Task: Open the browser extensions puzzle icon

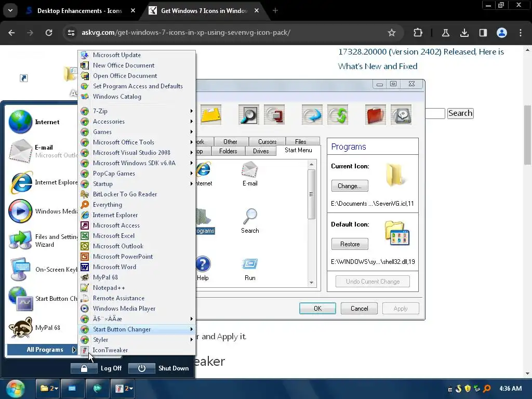Action: pos(418,33)
